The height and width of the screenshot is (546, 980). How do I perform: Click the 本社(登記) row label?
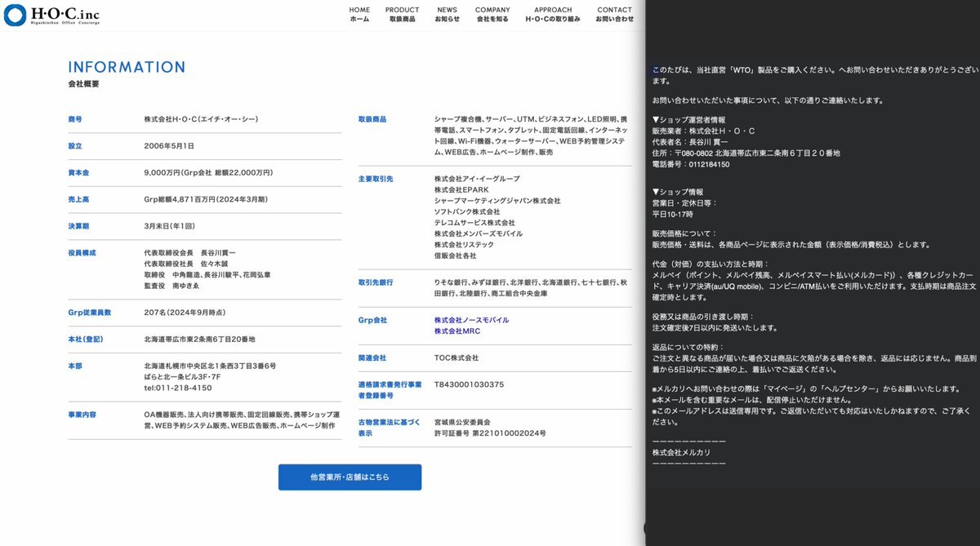point(86,340)
